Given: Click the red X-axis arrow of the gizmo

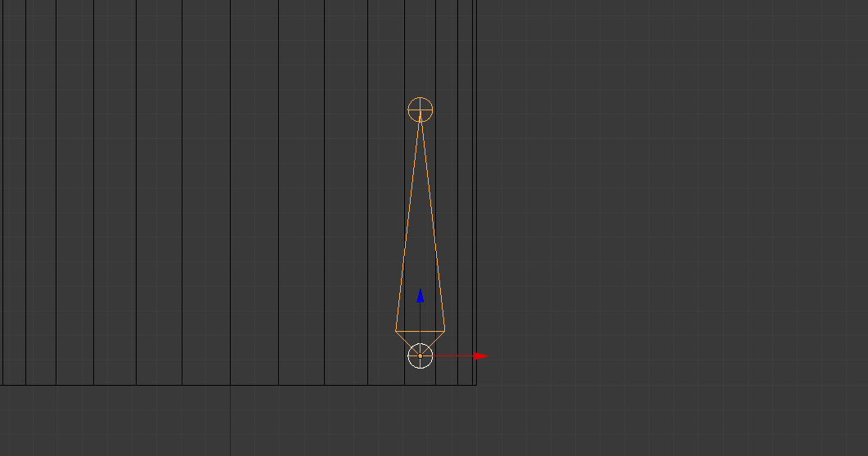Looking at the screenshot, I should pos(480,356).
